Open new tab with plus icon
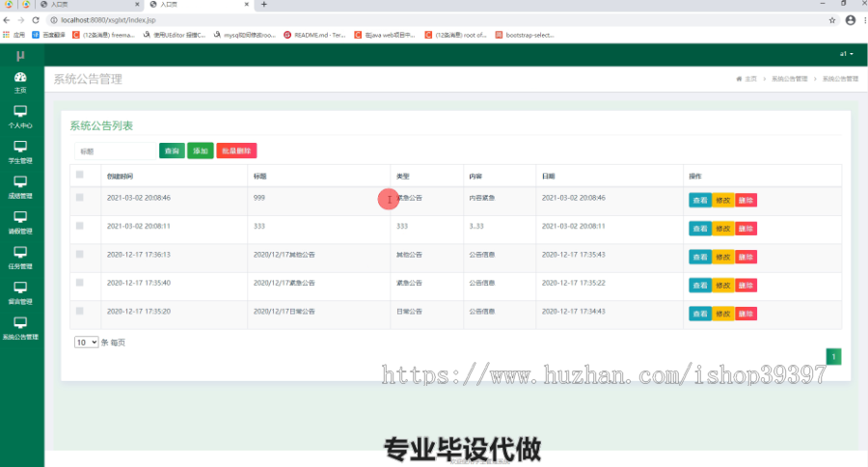Screen dimensions: 868x467 (264, 5)
